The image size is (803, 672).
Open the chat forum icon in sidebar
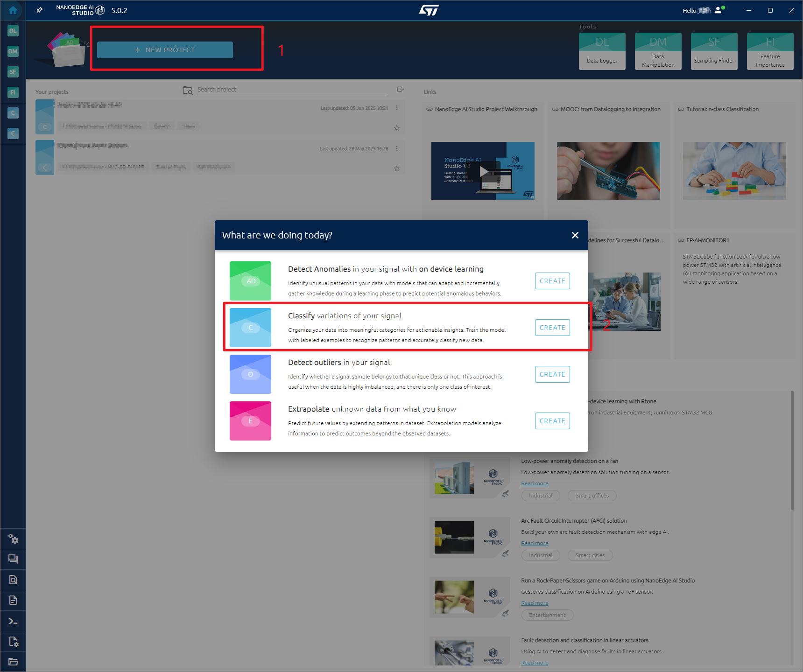point(13,559)
